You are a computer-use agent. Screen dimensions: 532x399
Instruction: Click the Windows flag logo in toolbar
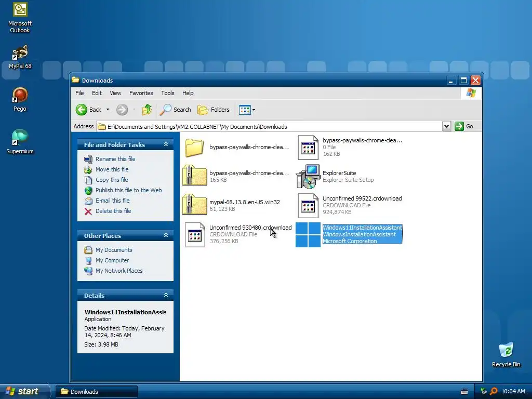471,92
